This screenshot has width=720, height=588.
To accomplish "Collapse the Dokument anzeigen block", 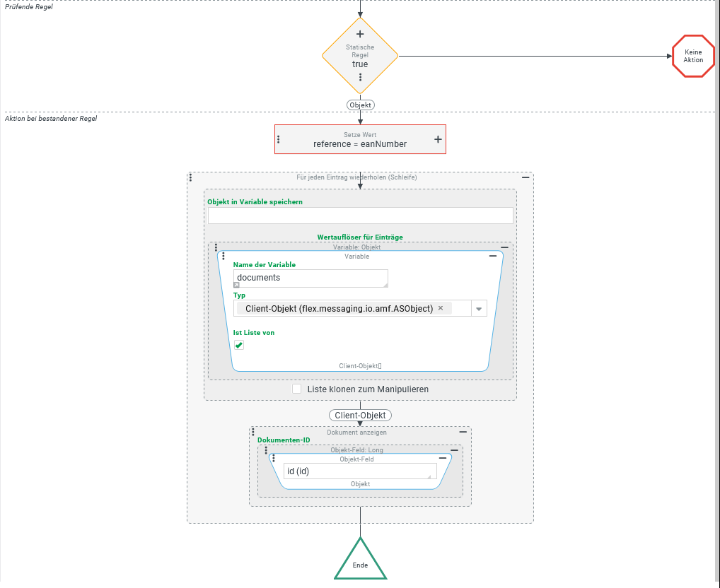I will (463, 431).
